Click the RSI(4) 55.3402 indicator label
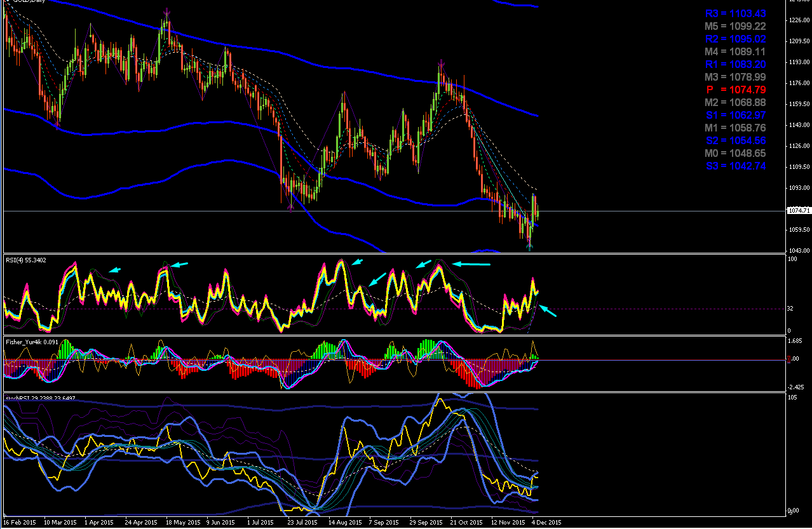 point(26,260)
